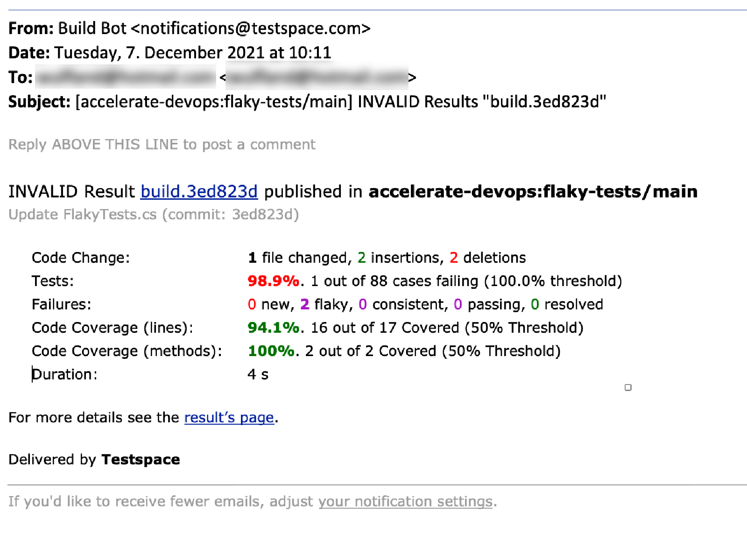Click the Reply ABOVE THIS LINE text
The width and height of the screenshot is (747, 560).
pos(162,145)
